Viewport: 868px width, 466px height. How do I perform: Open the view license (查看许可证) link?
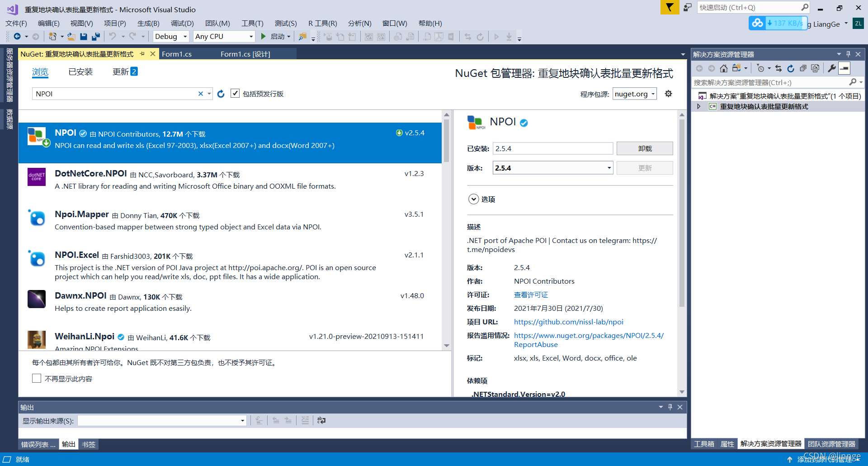[x=531, y=295]
